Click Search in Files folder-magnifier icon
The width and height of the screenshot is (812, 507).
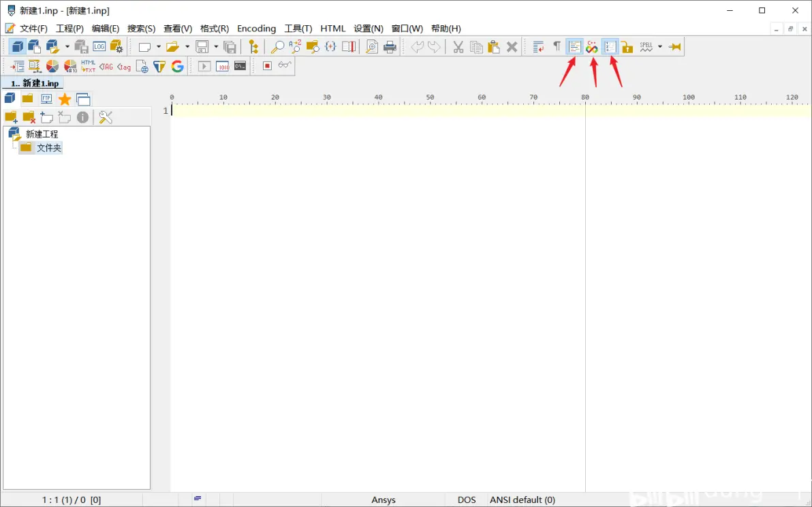tap(313, 47)
